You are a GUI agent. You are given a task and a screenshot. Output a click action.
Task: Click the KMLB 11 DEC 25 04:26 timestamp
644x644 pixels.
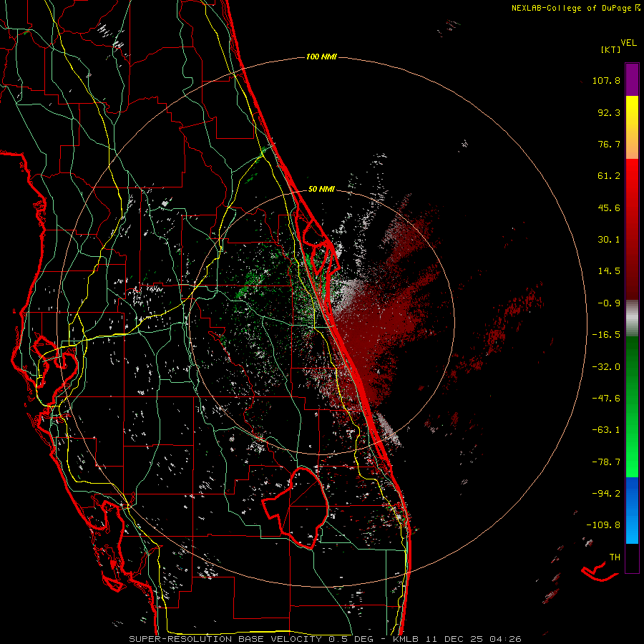click(x=457, y=639)
